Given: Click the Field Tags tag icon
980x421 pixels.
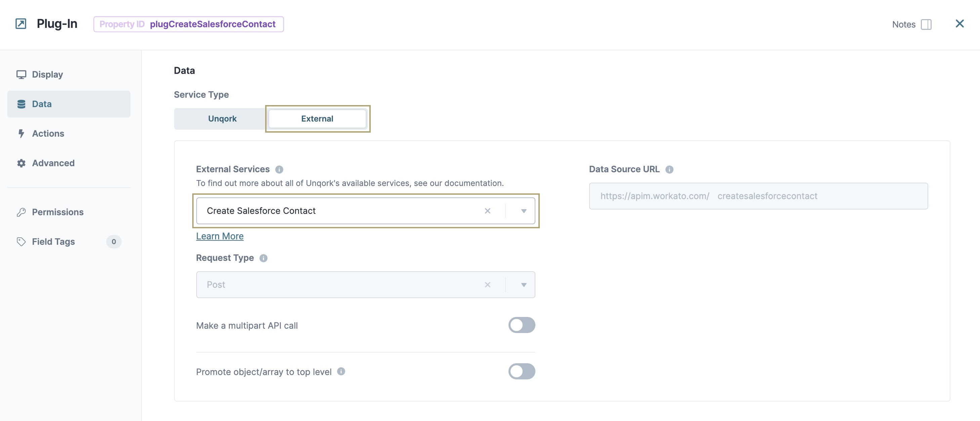Looking at the screenshot, I should tap(21, 242).
